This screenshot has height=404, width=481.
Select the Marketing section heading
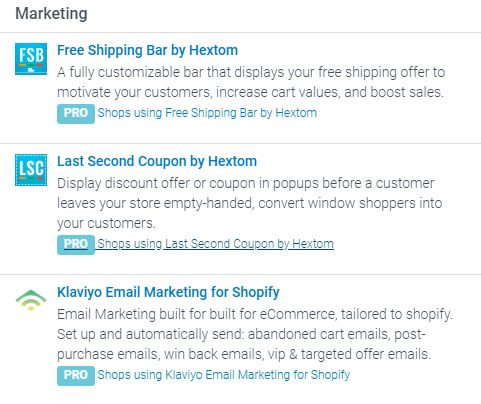click(x=51, y=14)
